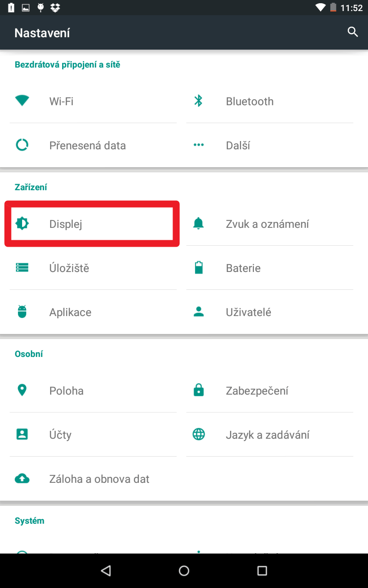This screenshot has height=588, width=368.
Task: Tap the Dropbox notification icon in status bar
Action: click(x=55, y=7)
